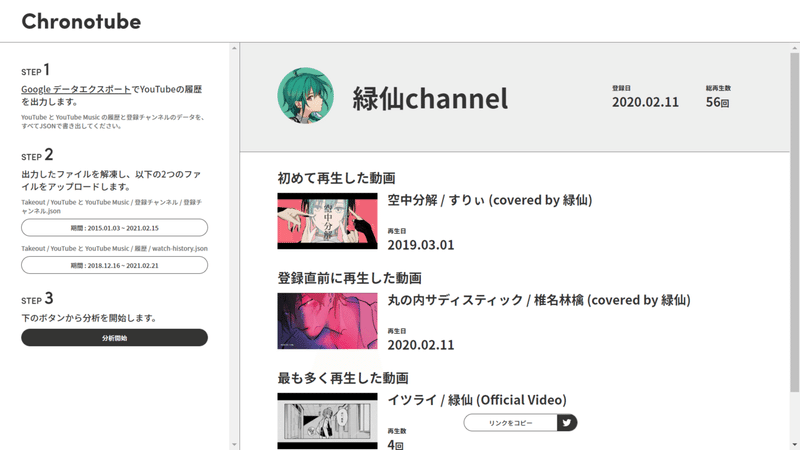
Task: Click the 期間: 2015.01.03 ~ 2021.02.15 upload button
Action: [x=114, y=228]
